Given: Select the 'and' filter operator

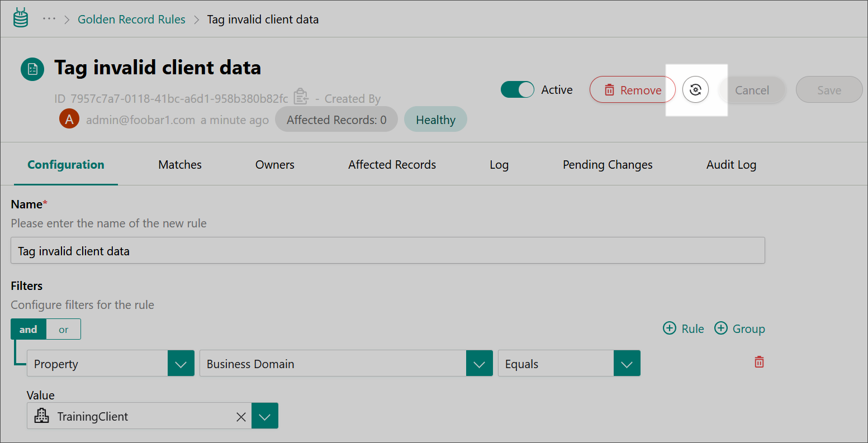Looking at the screenshot, I should (29, 330).
